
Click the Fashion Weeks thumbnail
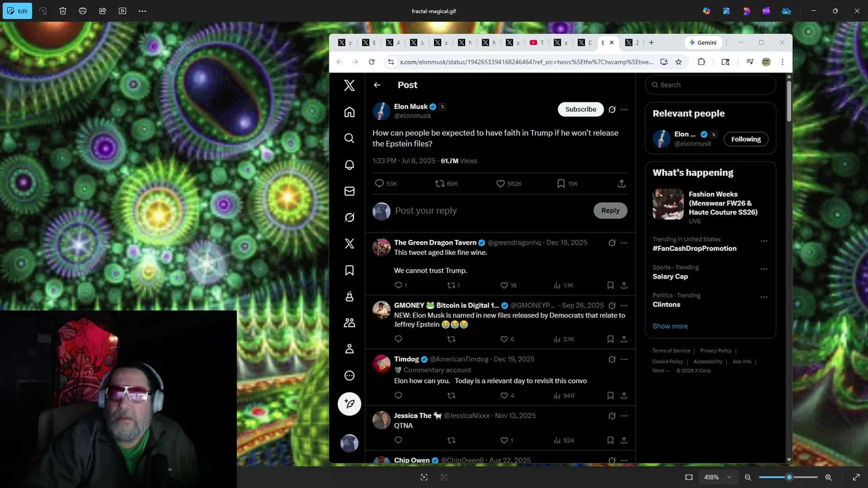click(x=668, y=204)
